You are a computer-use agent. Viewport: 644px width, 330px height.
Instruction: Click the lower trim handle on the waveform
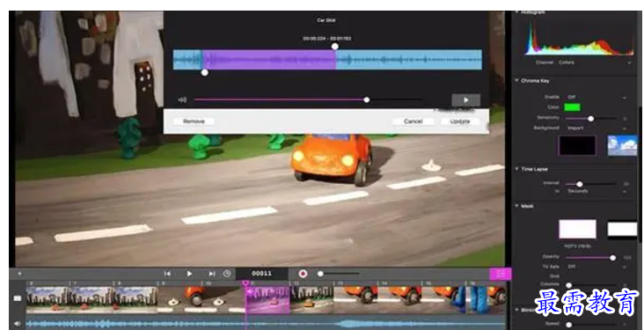(204, 72)
